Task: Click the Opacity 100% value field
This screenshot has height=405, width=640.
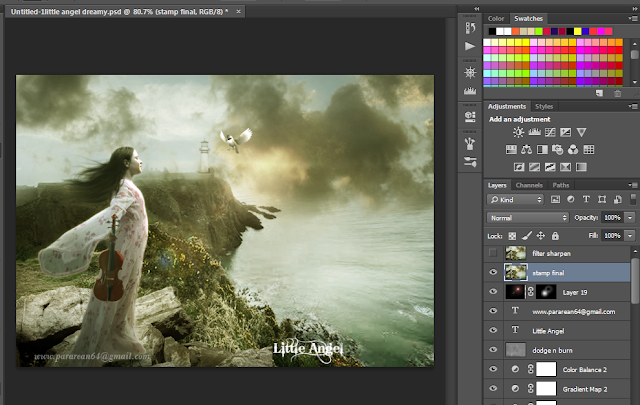Action: [612, 218]
